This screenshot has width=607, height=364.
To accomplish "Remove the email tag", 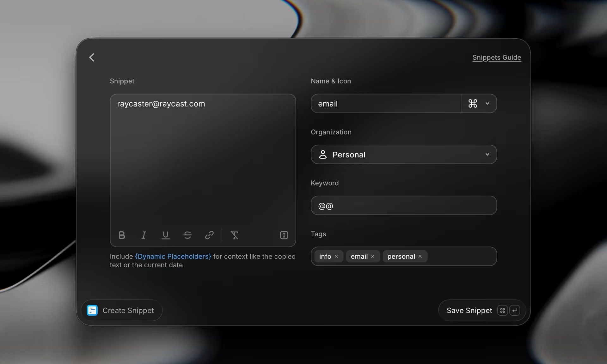I will 373,256.
